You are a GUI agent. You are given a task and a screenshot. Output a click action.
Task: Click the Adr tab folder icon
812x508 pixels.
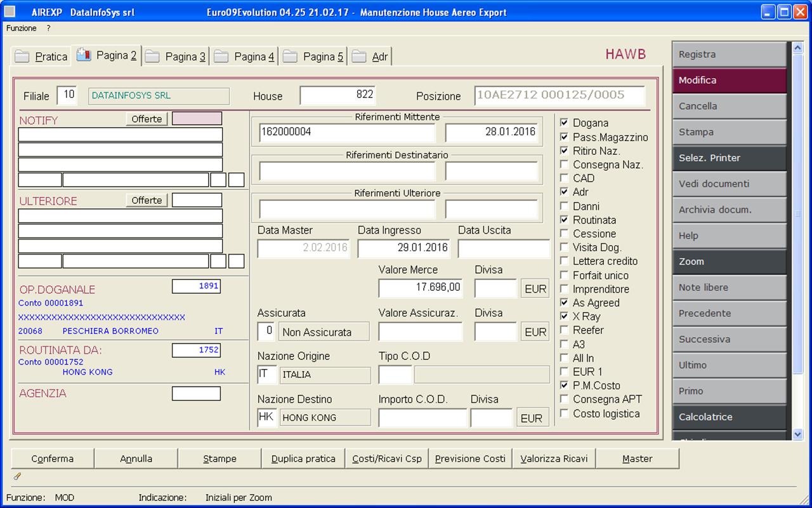[359, 57]
